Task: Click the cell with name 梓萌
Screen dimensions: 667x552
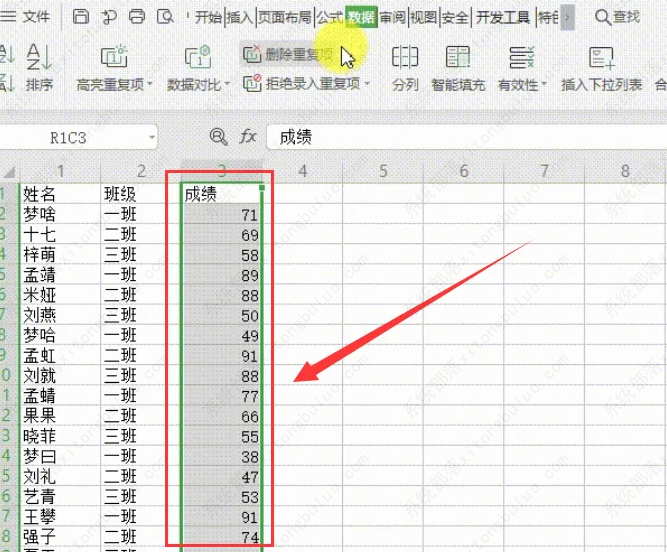Action: pyautogui.click(x=60, y=255)
